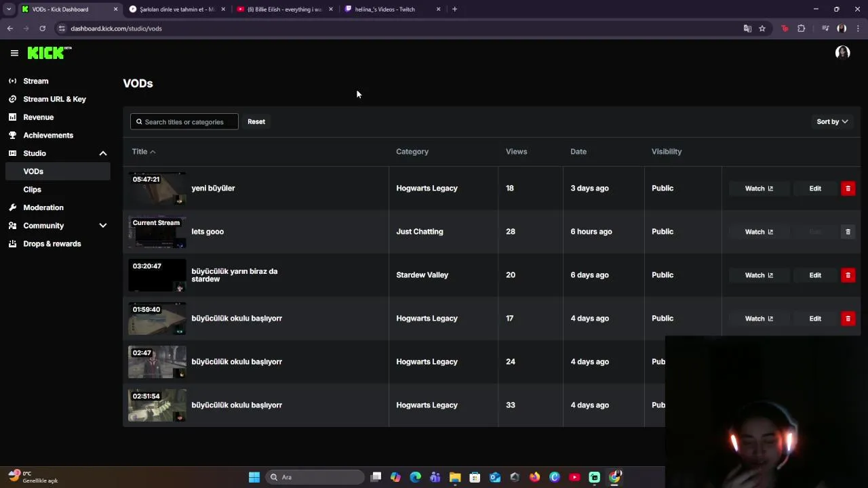Click the Windows taskbar search box 'Ara'
This screenshot has height=488, width=868.
click(x=314, y=477)
